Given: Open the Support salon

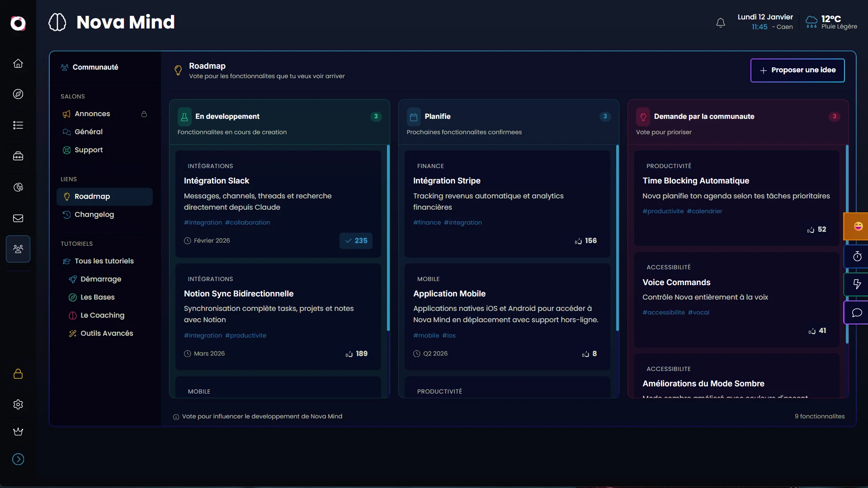Looking at the screenshot, I should click(89, 150).
